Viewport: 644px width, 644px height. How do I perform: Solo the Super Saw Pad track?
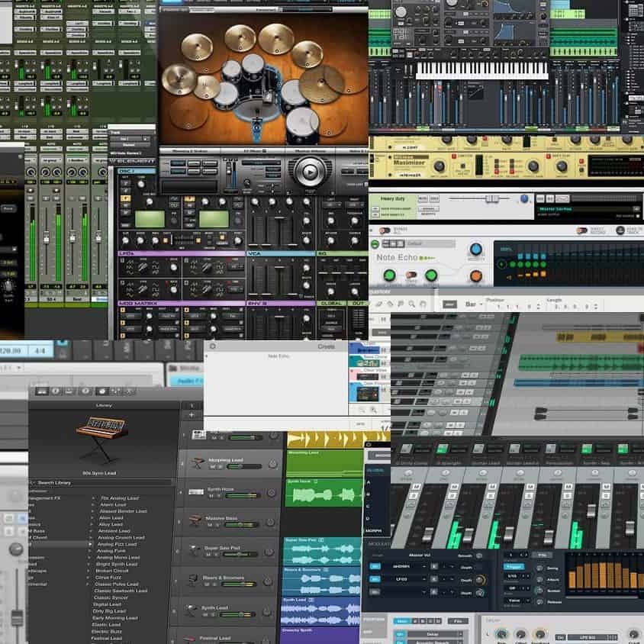(216, 555)
